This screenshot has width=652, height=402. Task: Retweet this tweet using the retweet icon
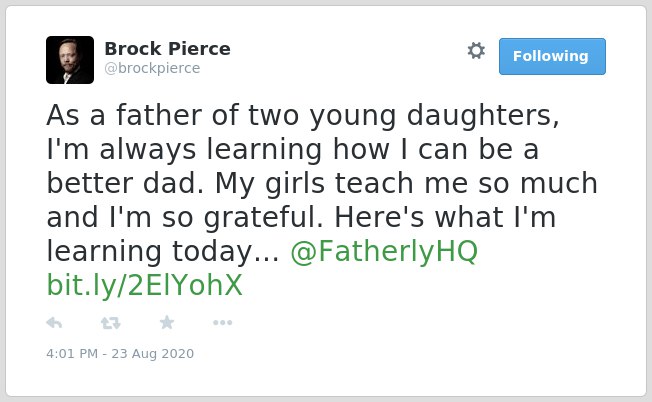(111, 323)
